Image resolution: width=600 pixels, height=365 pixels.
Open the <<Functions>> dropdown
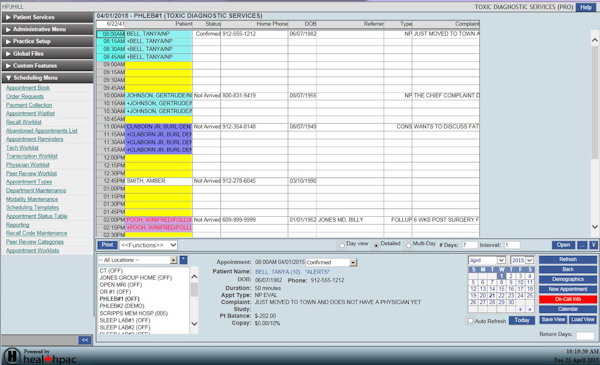[148, 245]
